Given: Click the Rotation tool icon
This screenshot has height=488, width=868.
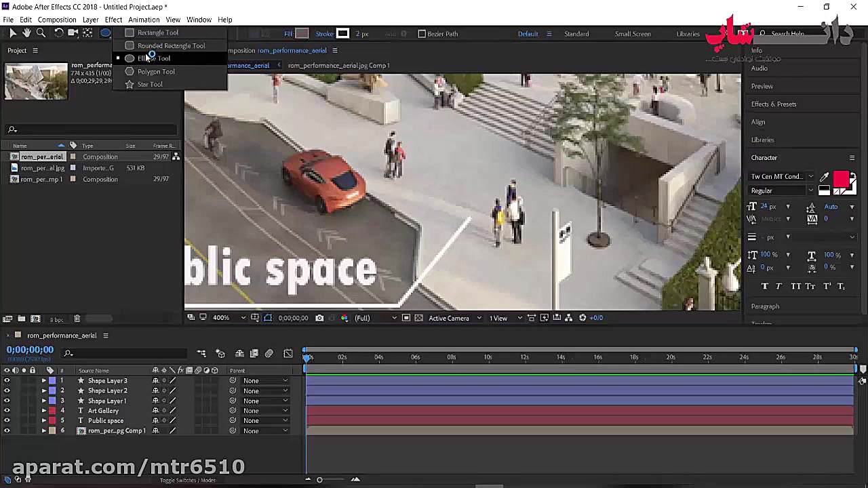Looking at the screenshot, I should [x=59, y=33].
